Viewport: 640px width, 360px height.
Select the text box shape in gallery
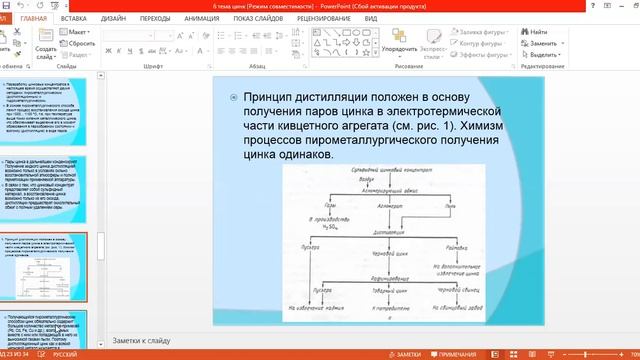(x=317, y=33)
